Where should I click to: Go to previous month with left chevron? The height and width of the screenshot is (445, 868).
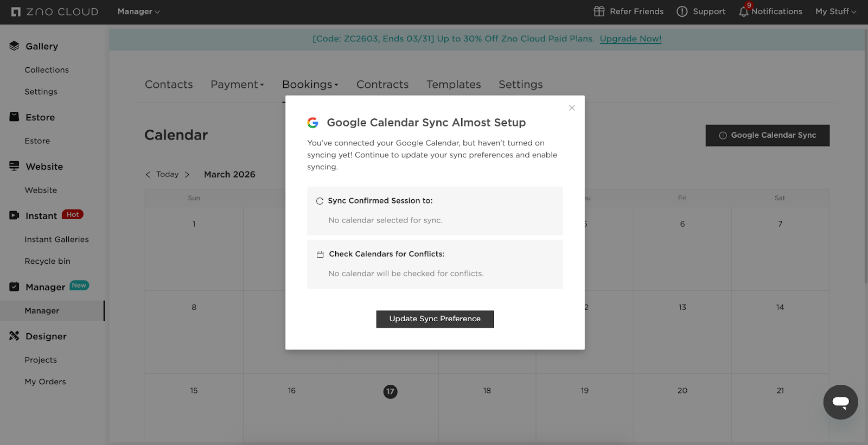coord(148,175)
